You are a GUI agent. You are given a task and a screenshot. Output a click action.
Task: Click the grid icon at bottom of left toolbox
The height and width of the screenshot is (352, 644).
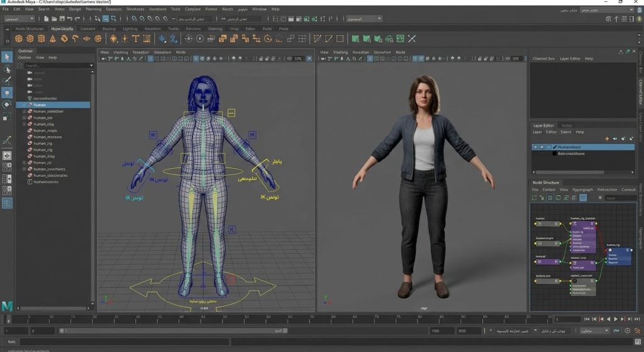coord(7,203)
